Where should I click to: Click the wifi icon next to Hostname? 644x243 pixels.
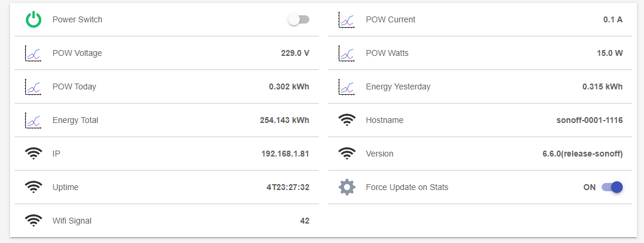coord(347,120)
